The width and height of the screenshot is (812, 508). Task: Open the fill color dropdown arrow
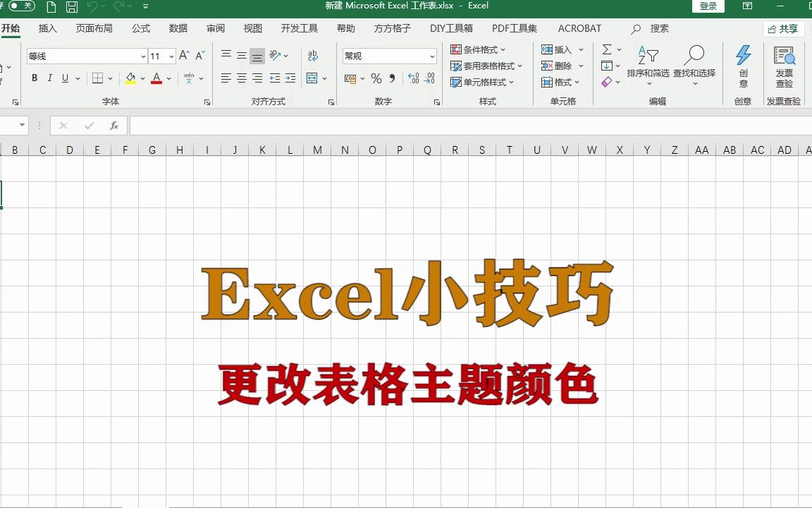click(141, 78)
